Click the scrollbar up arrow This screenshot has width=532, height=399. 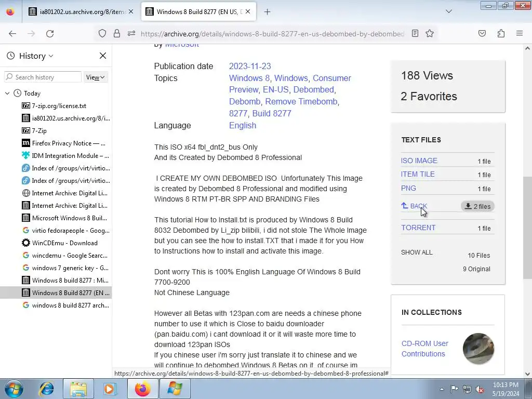pyautogui.click(x=527, y=48)
